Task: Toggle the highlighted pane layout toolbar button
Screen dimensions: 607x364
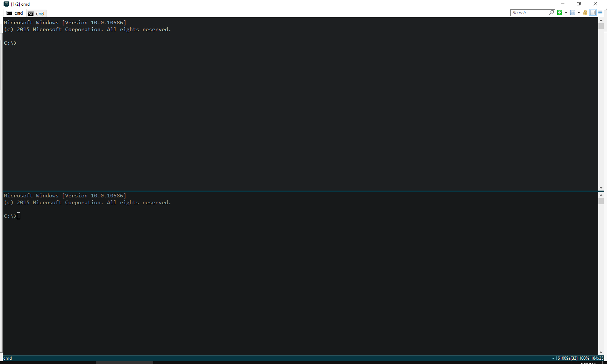Action: (x=593, y=13)
